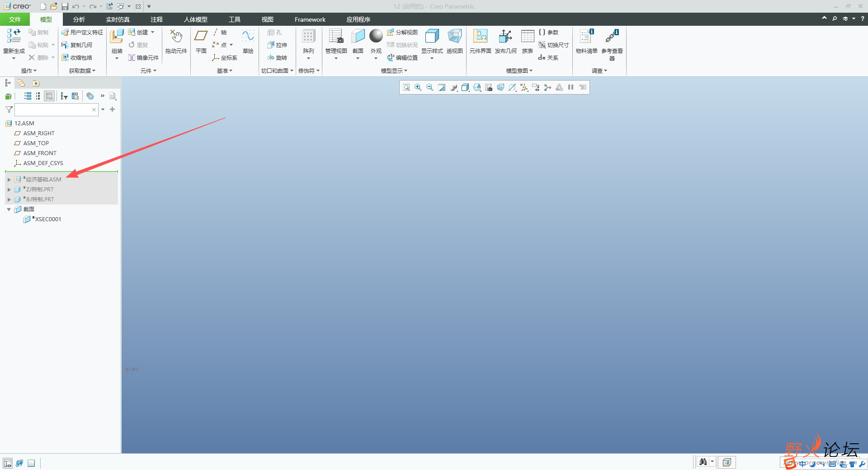Switch to the 注释 ribbon tab

point(157,19)
